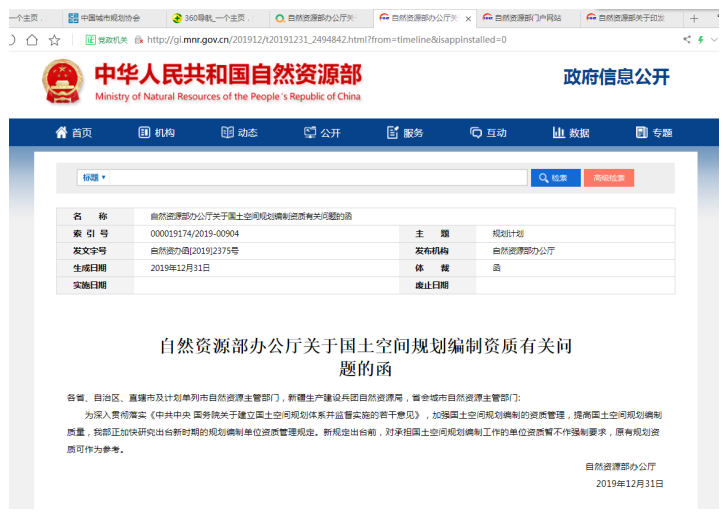Switch to the 360导航 browser tab
The height and width of the screenshot is (522, 723).
point(212,18)
